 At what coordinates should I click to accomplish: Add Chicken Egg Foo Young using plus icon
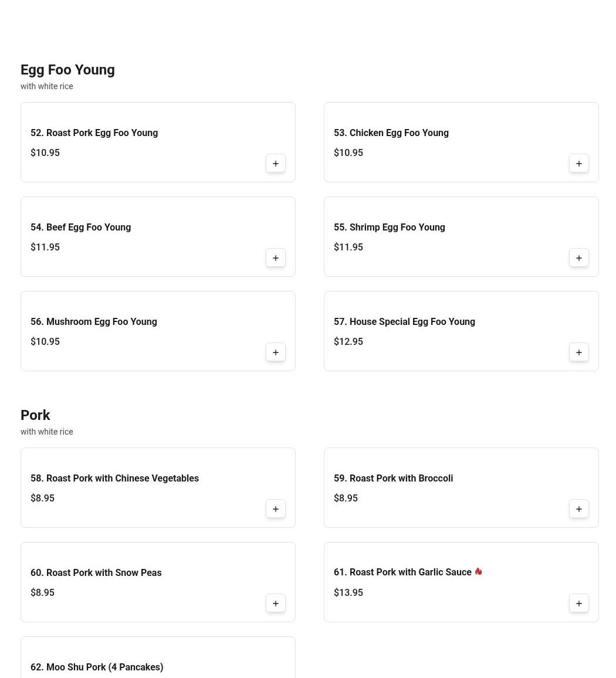[579, 164]
